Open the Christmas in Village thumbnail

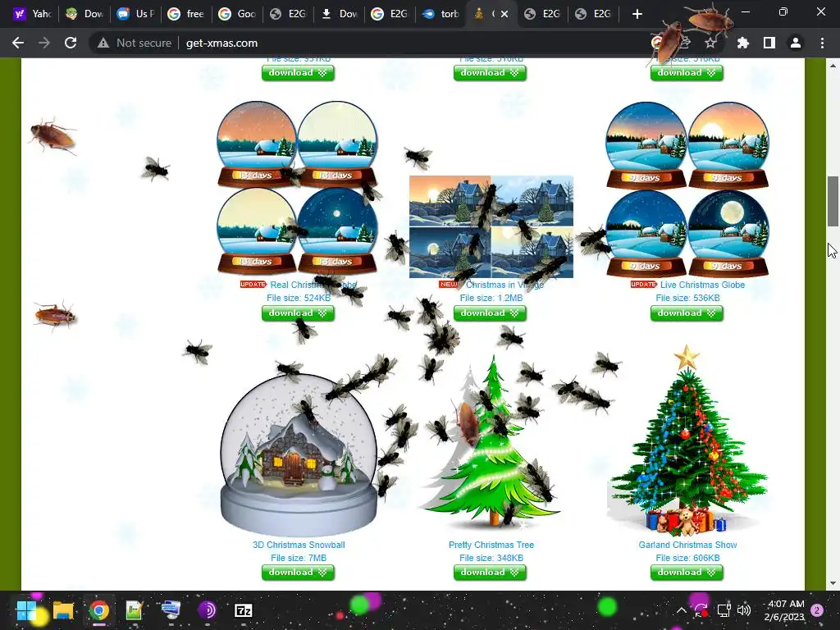[491, 227]
